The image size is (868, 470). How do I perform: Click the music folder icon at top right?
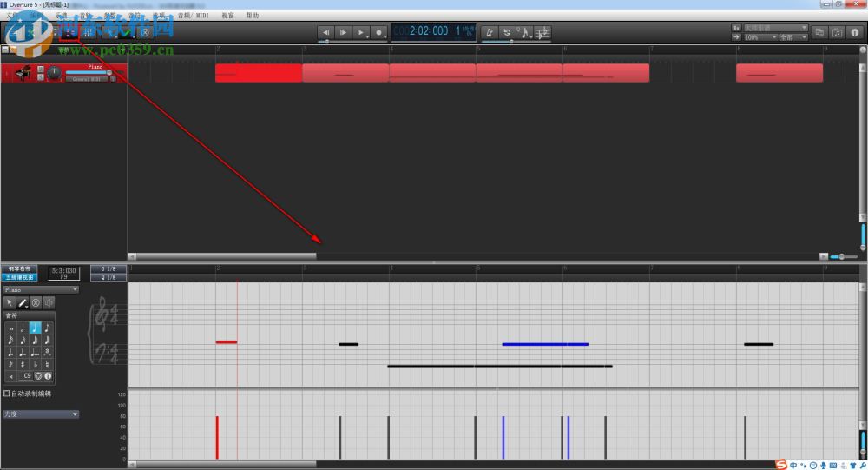pyautogui.click(x=837, y=33)
